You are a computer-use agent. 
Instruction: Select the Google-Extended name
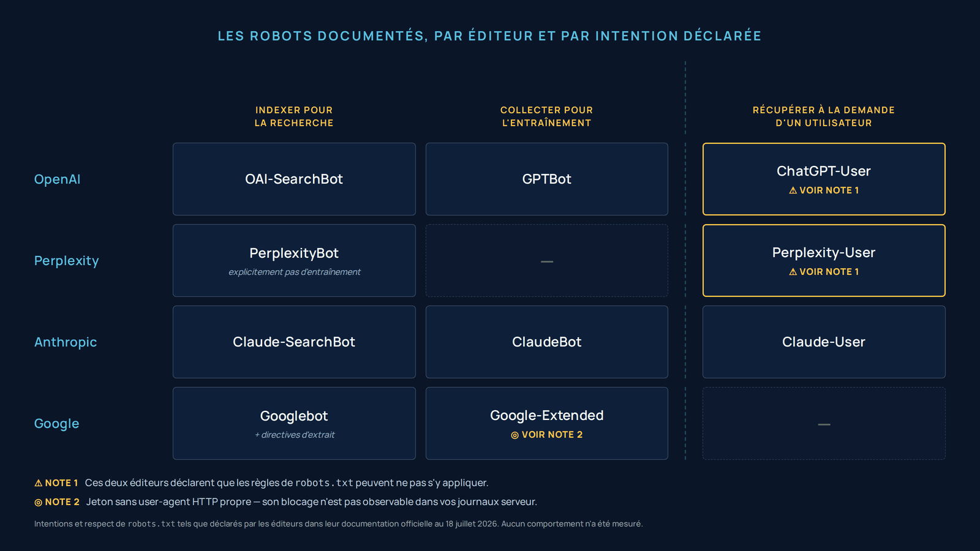click(547, 415)
